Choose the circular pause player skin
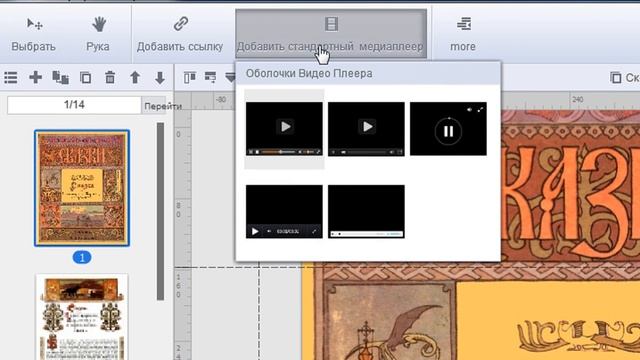This screenshot has height=360, width=640. click(448, 129)
